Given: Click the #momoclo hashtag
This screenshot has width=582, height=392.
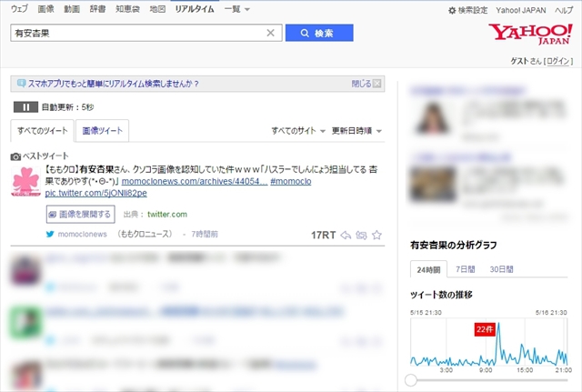Looking at the screenshot, I should pyautogui.click(x=291, y=181).
